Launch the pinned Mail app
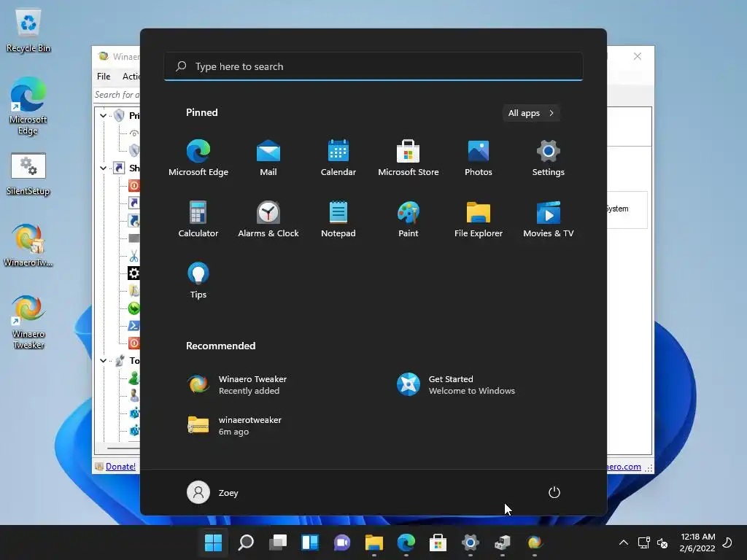The height and width of the screenshot is (560, 747). click(268, 158)
